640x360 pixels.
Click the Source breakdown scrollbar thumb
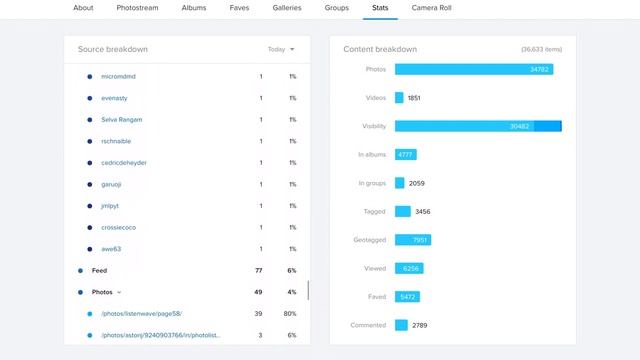pyautogui.click(x=308, y=290)
